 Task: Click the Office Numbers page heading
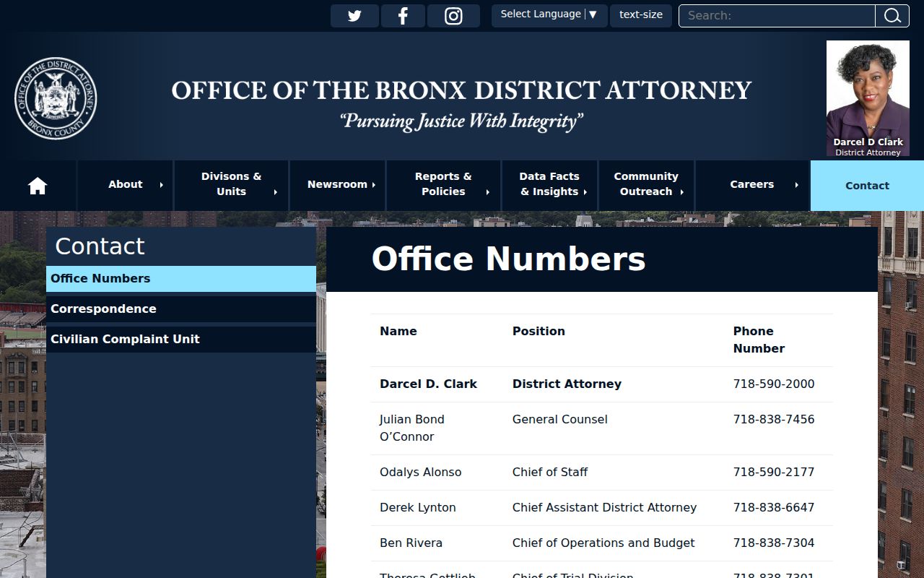pyautogui.click(x=508, y=259)
